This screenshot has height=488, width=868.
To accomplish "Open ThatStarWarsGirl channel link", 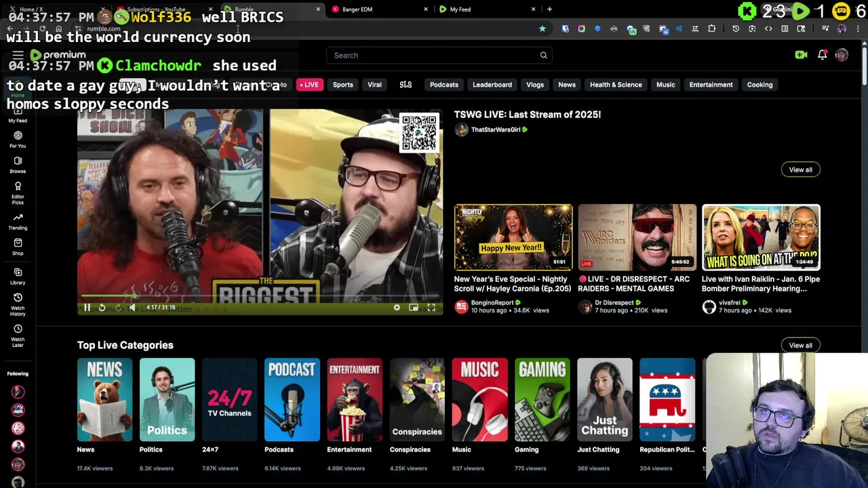I will [496, 129].
